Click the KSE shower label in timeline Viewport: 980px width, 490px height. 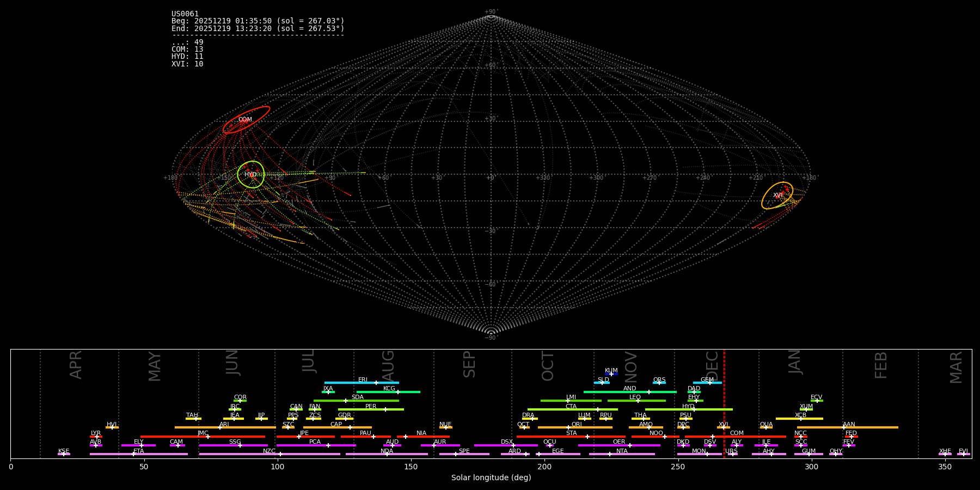click(64, 451)
